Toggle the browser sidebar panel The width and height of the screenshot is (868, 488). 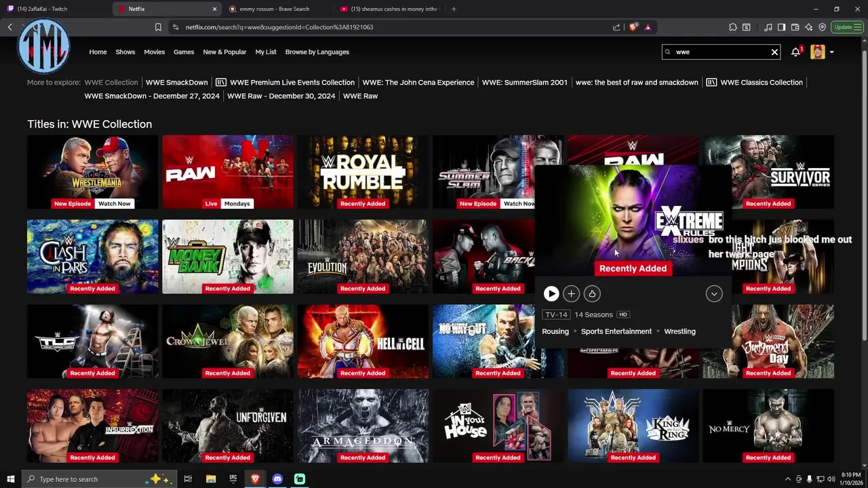[781, 27]
